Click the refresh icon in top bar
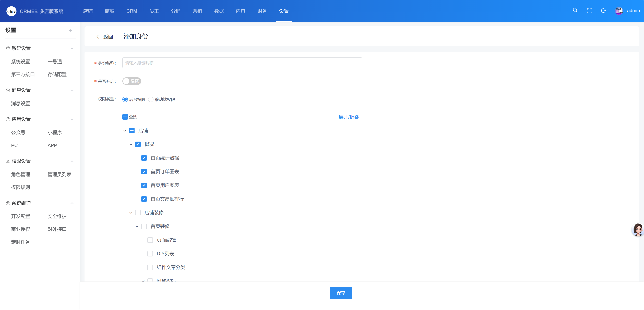This screenshot has height=310, width=644. 603,11
